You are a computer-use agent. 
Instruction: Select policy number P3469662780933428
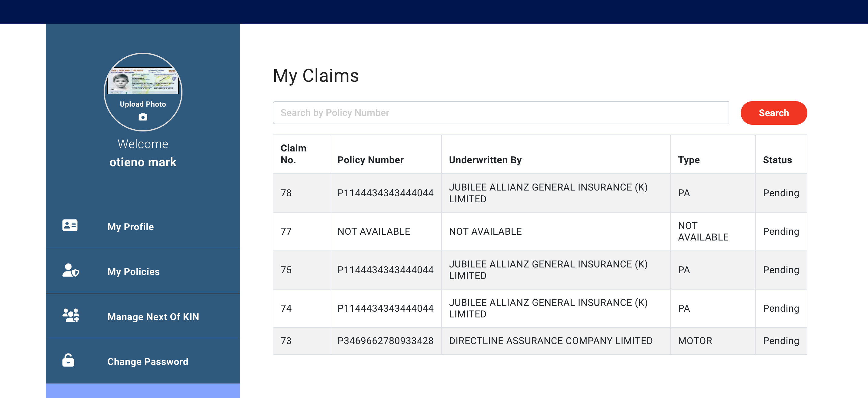(385, 341)
